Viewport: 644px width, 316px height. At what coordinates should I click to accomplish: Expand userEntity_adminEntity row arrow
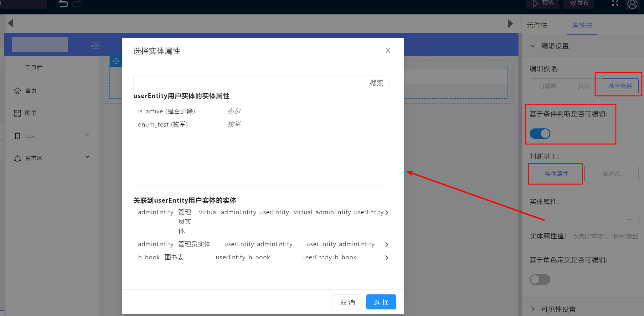(x=387, y=245)
